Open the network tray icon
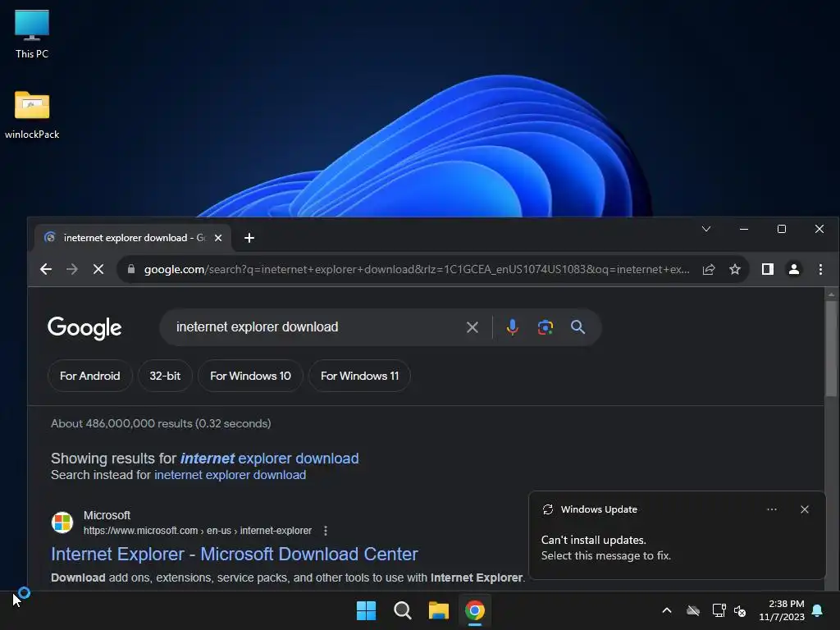Image resolution: width=840 pixels, height=630 pixels. point(719,610)
